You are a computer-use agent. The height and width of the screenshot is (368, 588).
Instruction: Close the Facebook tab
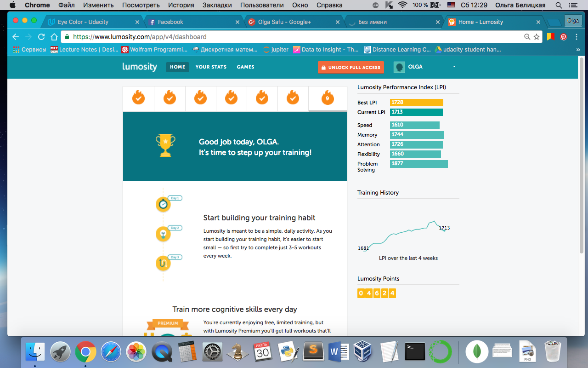coord(237,22)
